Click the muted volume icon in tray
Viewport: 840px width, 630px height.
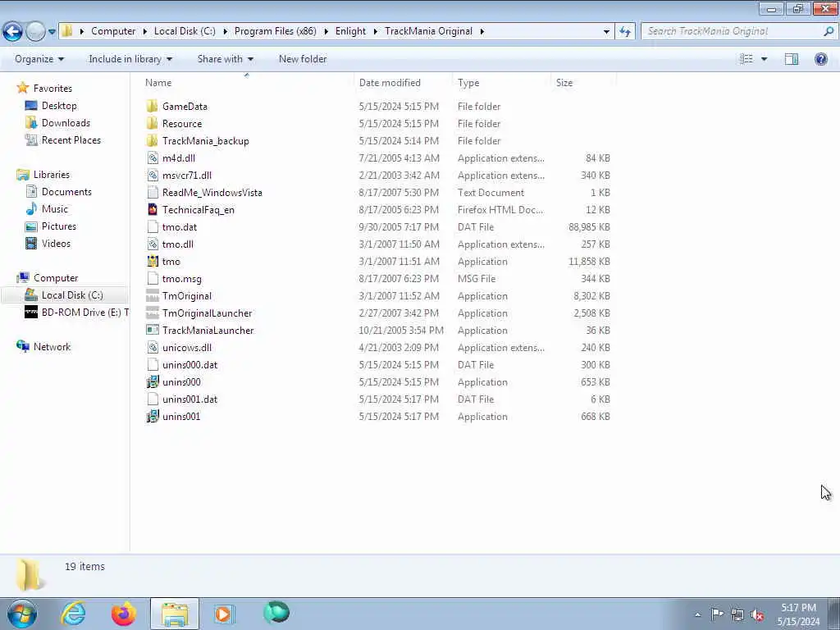point(757,615)
